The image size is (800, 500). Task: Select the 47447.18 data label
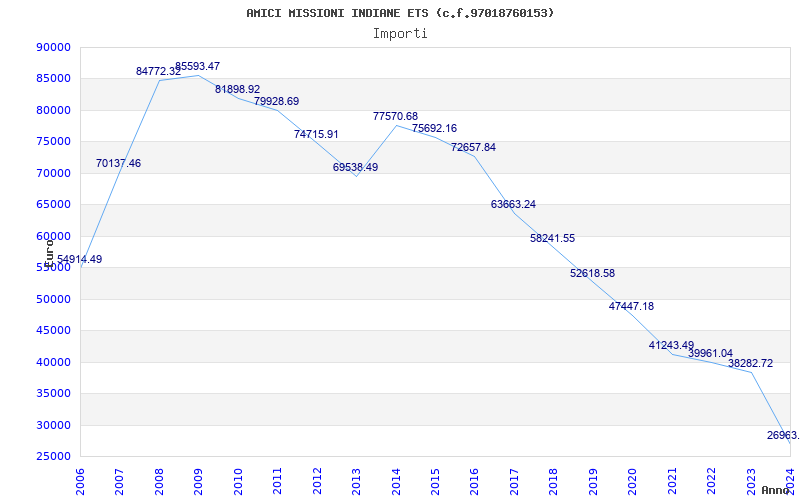pos(631,306)
